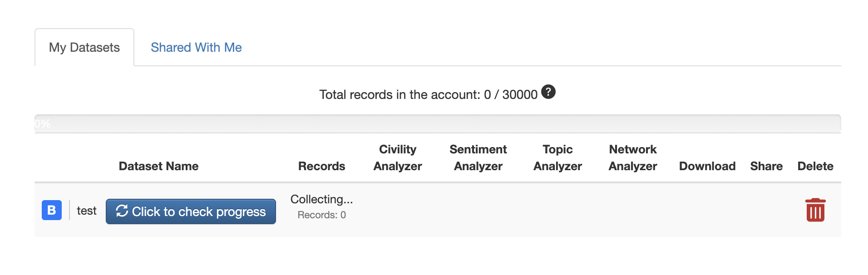Click the test dataset name

(87, 211)
